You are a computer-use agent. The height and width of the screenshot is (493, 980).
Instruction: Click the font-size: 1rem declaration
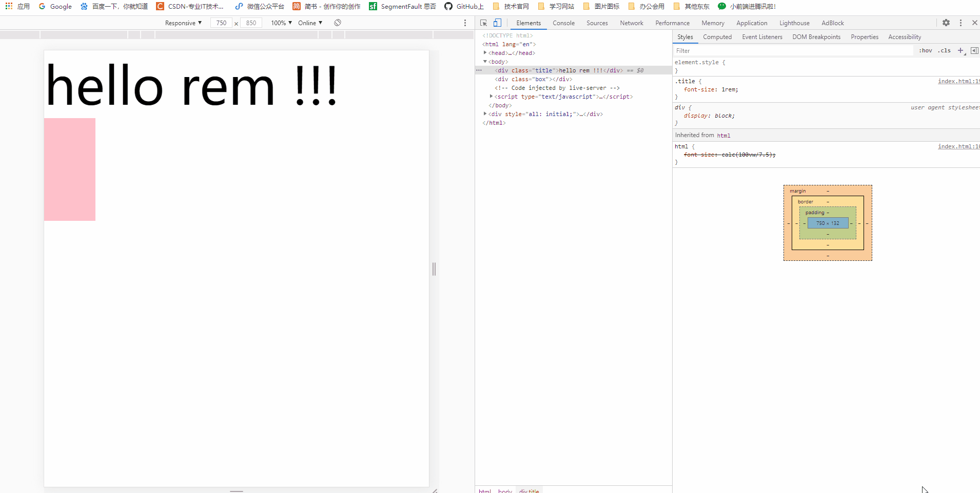click(x=711, y=89)
